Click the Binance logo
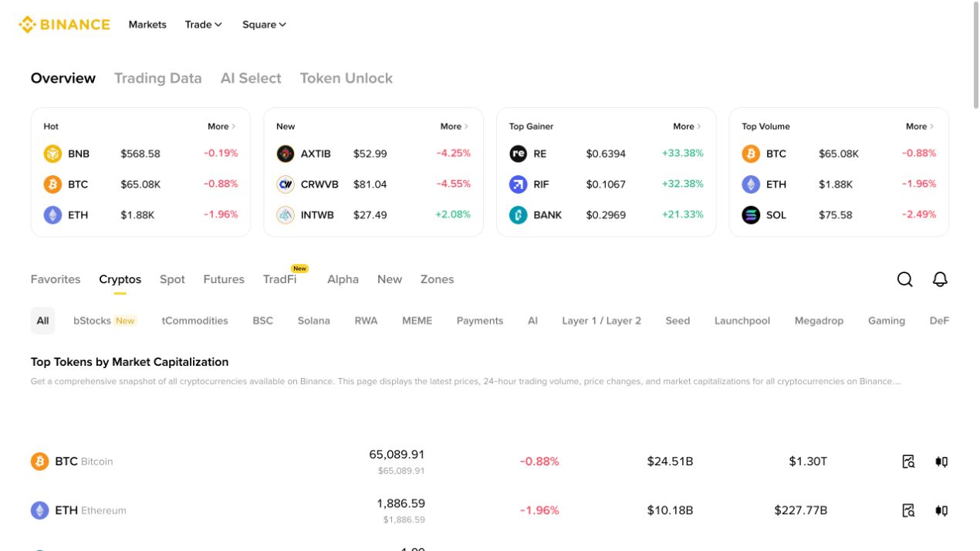The height and width of the screenshot is (551, 980). coord(65,25)
